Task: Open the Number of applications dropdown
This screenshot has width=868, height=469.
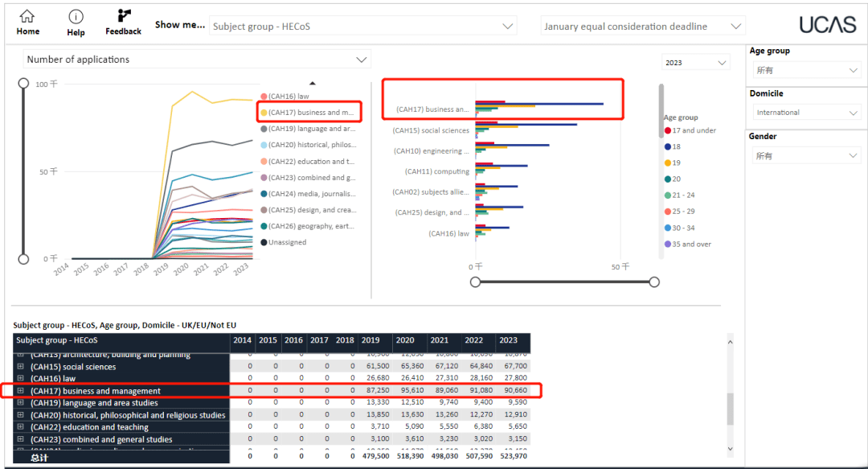Action: pos(197,60)
